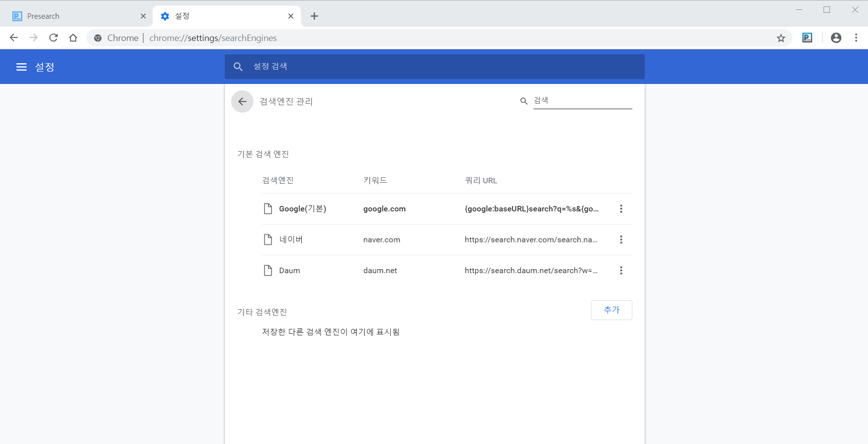Click the daum.net keyword
868x444 pixels.
coord(380,271)
